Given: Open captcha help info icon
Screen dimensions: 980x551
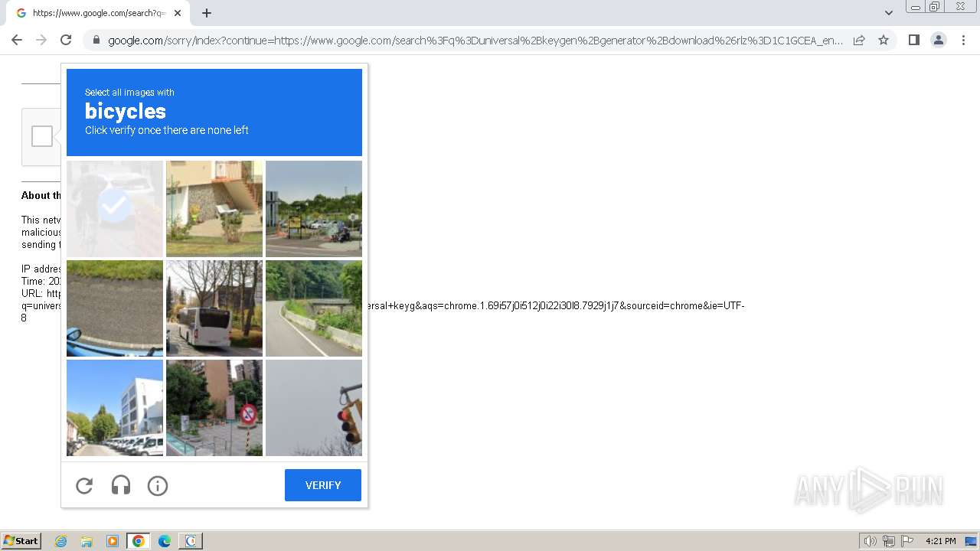Looking at the screenshot, I should [x=158, y=485].
